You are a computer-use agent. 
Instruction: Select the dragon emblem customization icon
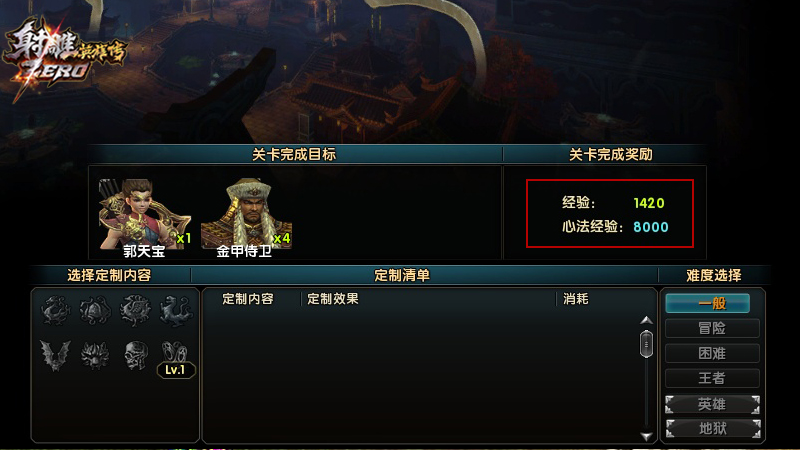click(55, 310)
